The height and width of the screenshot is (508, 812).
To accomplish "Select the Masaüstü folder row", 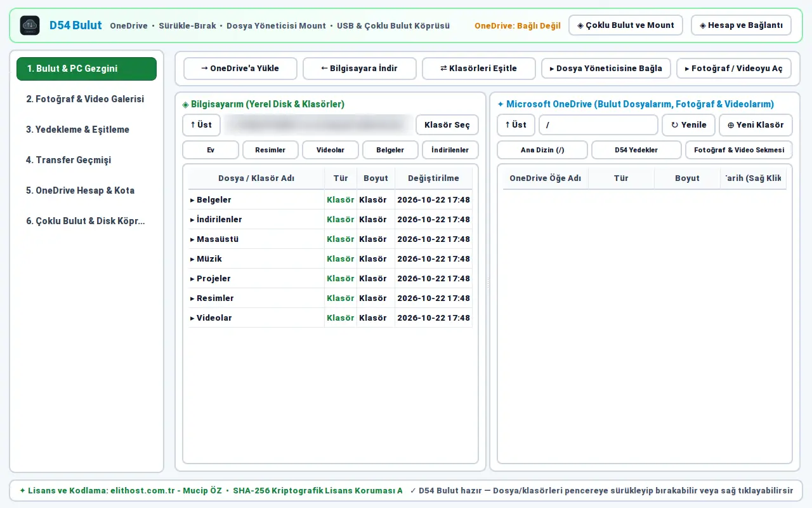I will point(330,239).
